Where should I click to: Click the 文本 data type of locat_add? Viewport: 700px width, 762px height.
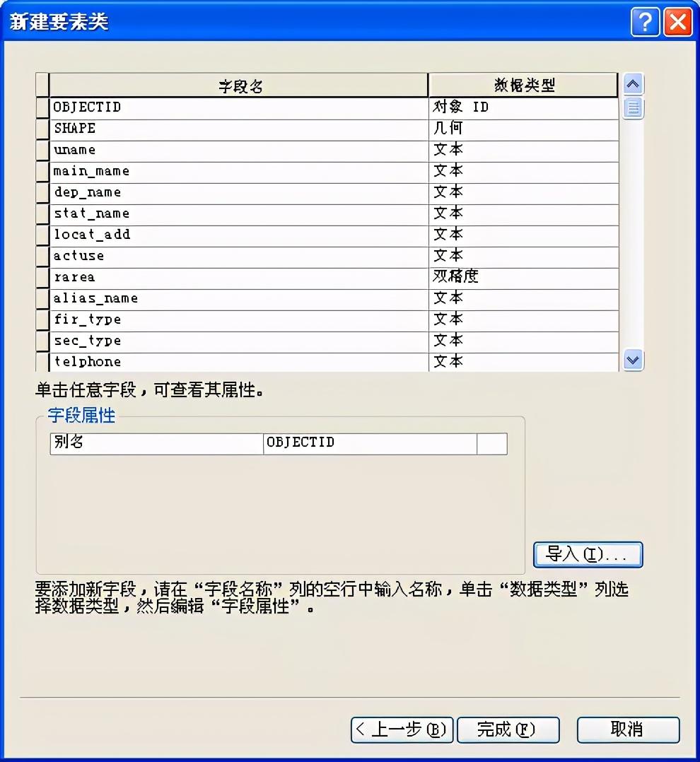tap(523, 235)
